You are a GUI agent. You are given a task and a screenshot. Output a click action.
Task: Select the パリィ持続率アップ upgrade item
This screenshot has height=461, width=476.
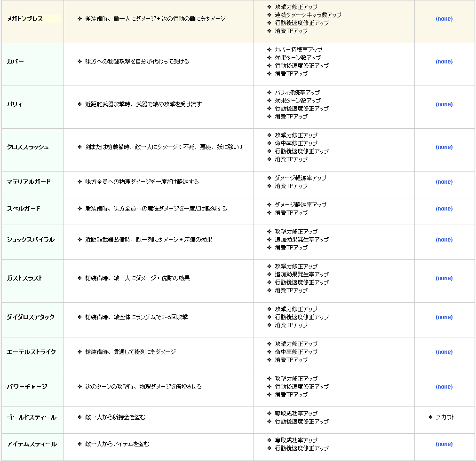click(297, 93)
